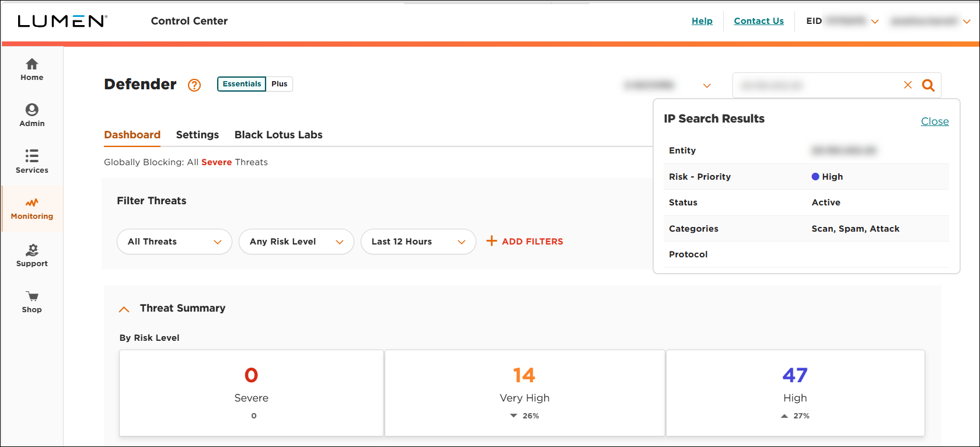The image size is (980, 447).
Task: Click the Help link
Action: [x=702, y=21]
